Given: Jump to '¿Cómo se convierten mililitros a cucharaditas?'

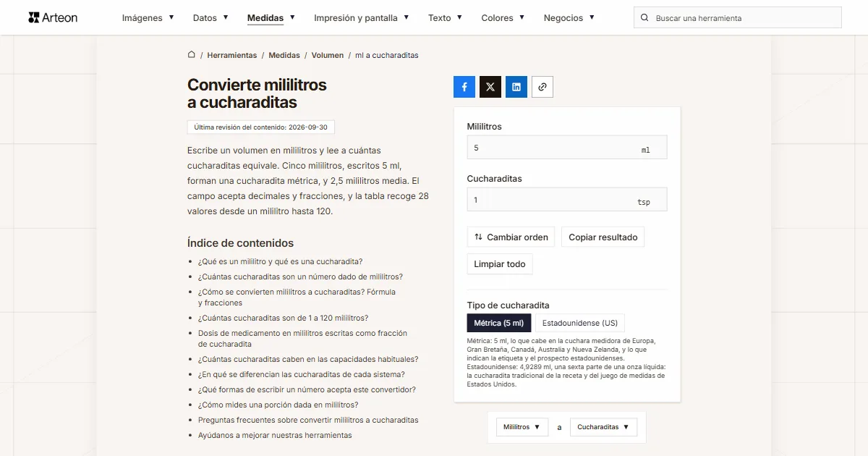Looking at the screenshot, I should 297,297.
